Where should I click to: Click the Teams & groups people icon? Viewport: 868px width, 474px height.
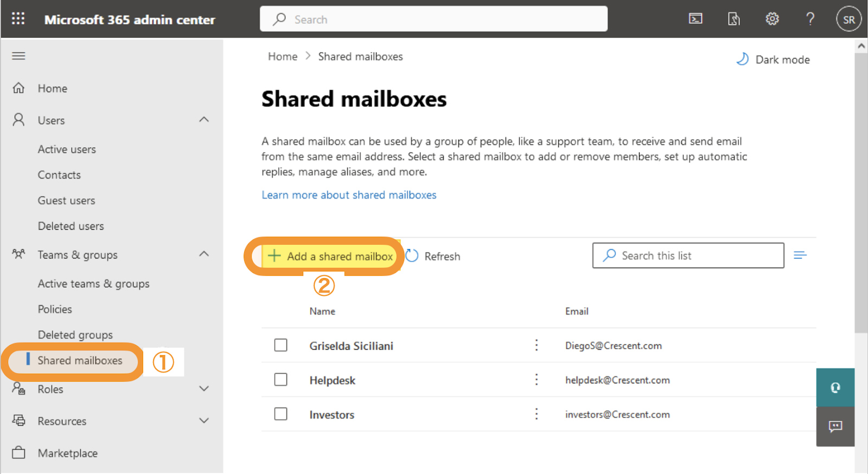(19, 254)
